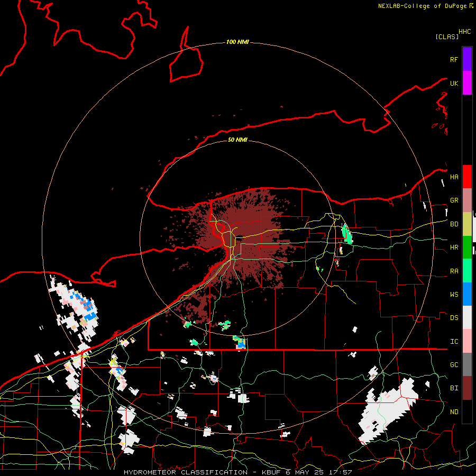Viewport: 476px width, 476px height.
Task: Click the red HA legend swatch
Action: pyautogui.click(x=467, y=177)
